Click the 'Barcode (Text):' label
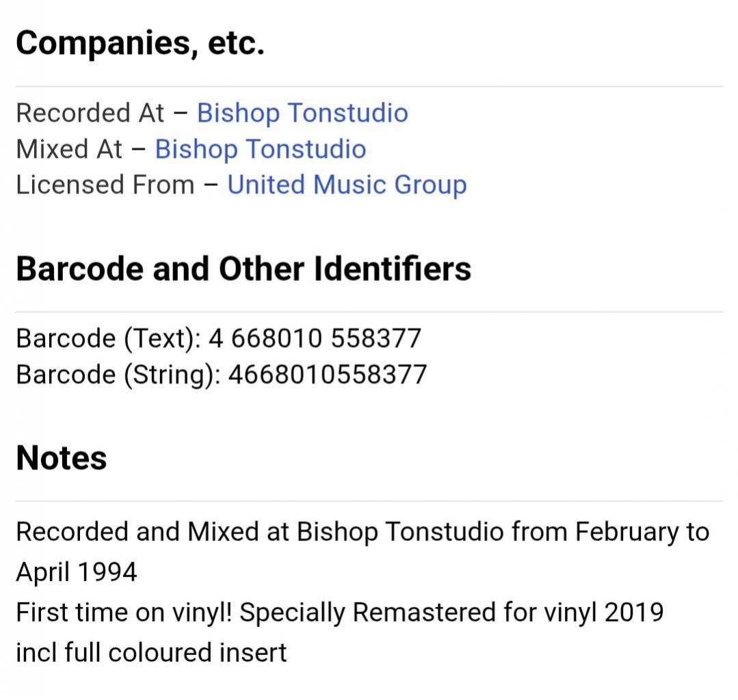Viewport: 738px width, 700px height. [x=107, y=338]
